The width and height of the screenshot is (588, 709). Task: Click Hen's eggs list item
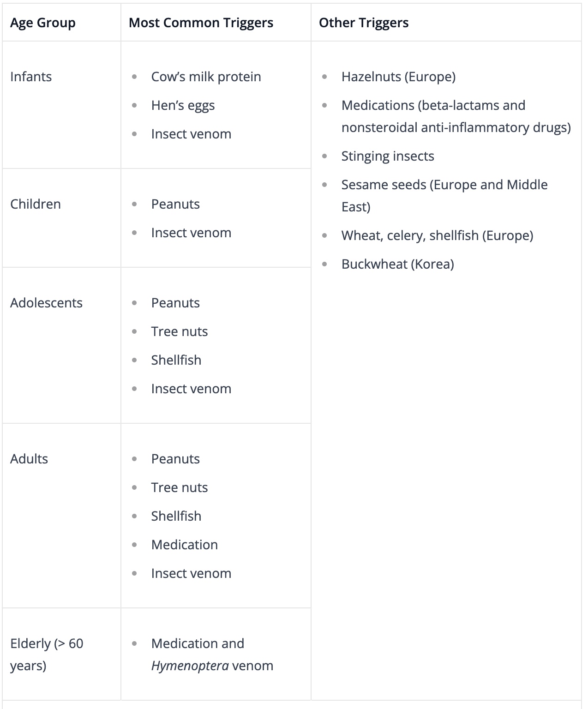[183, 105]
